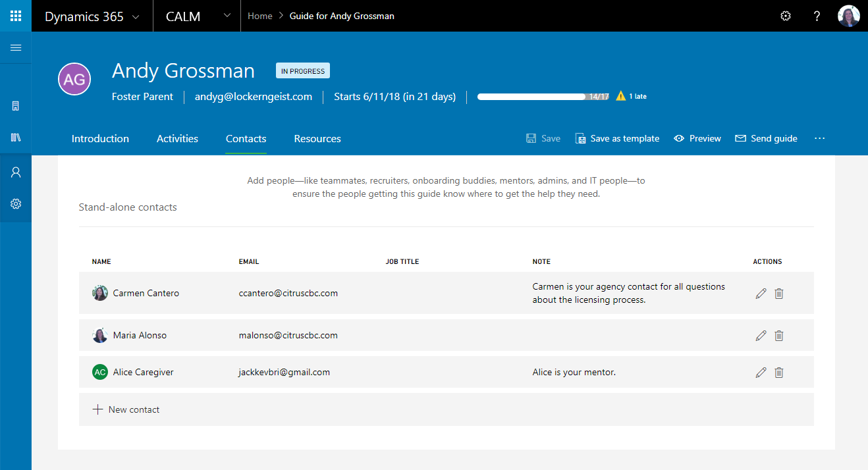Delete the Carmen Cantero contact
Screen dimensions: 868x470
(x=779, y=294)
